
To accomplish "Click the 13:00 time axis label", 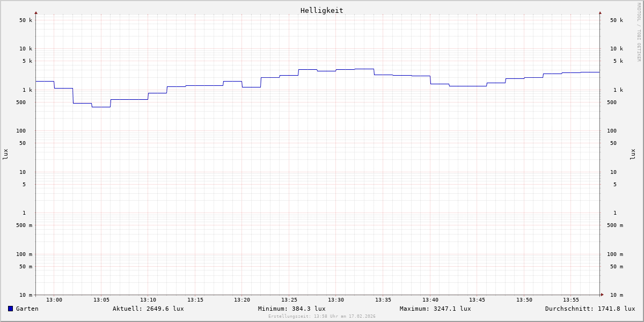I will click(54, 300).
